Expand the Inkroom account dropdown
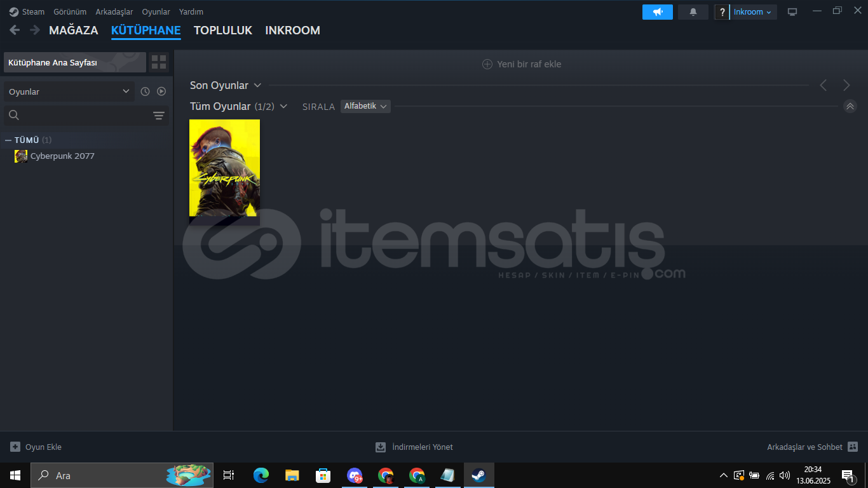 tap(753, 12)
